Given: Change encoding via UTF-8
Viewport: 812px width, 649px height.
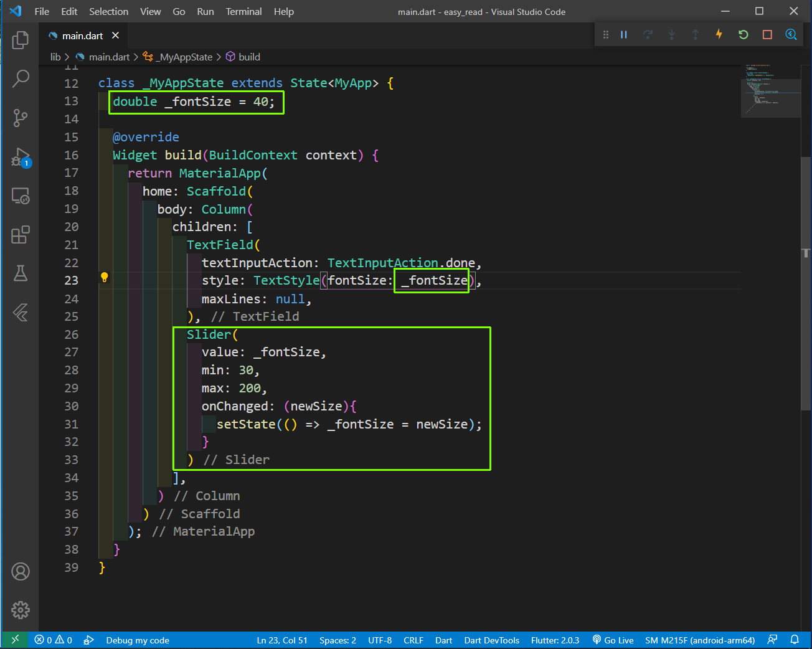Looking at the screenshot, I should (380, 640).
